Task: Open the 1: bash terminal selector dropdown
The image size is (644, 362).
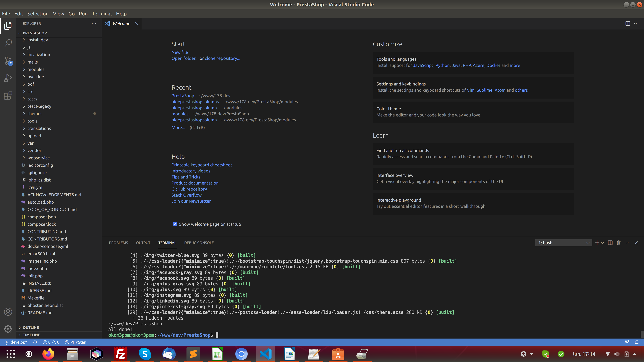Action: (x=563, y=243)
